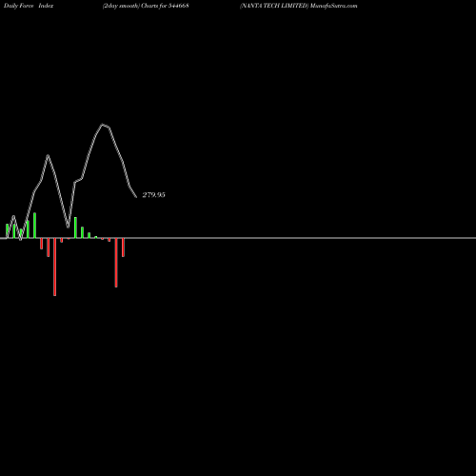Click the 279.95 value label

(153, 195)
